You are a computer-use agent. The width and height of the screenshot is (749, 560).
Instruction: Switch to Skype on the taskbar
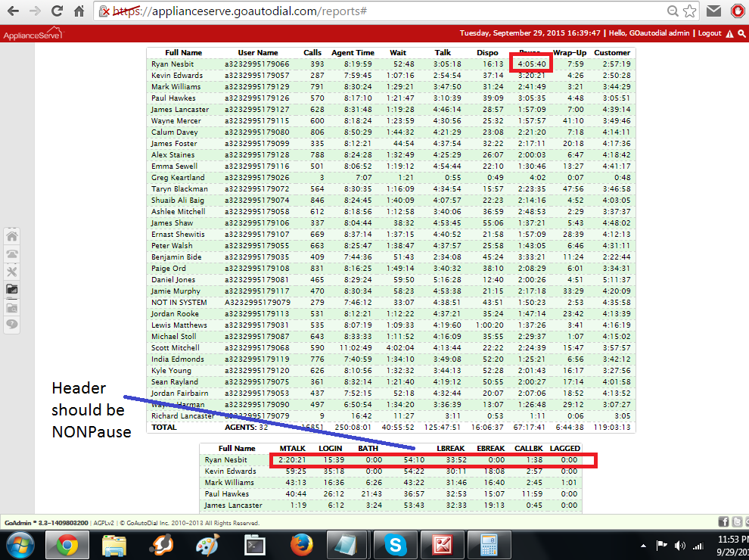(x=395, y=545)
